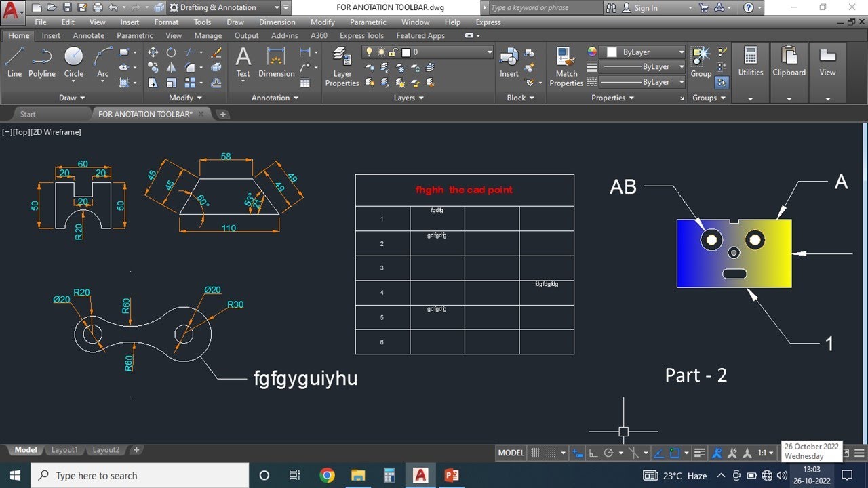Click the color wheel object color icon
This screenshot has height=488, width=868.
pos(592,52)
